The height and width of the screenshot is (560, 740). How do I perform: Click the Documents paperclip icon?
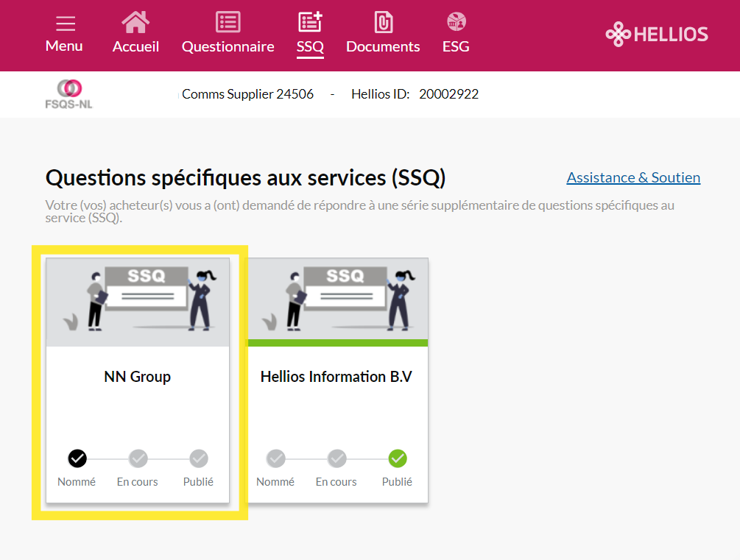383,21
